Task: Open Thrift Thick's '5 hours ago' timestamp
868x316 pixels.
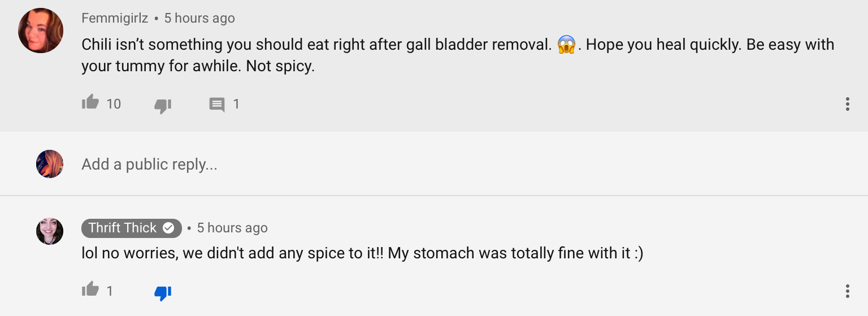Action: click(232, 228)
